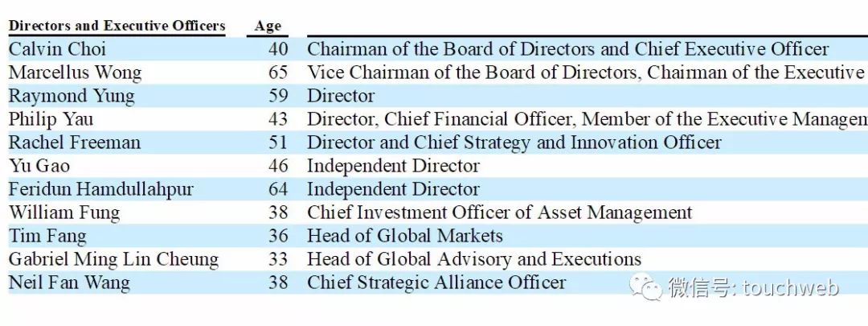Select "Chief Strategic Alliance Officer" title text

436,283
